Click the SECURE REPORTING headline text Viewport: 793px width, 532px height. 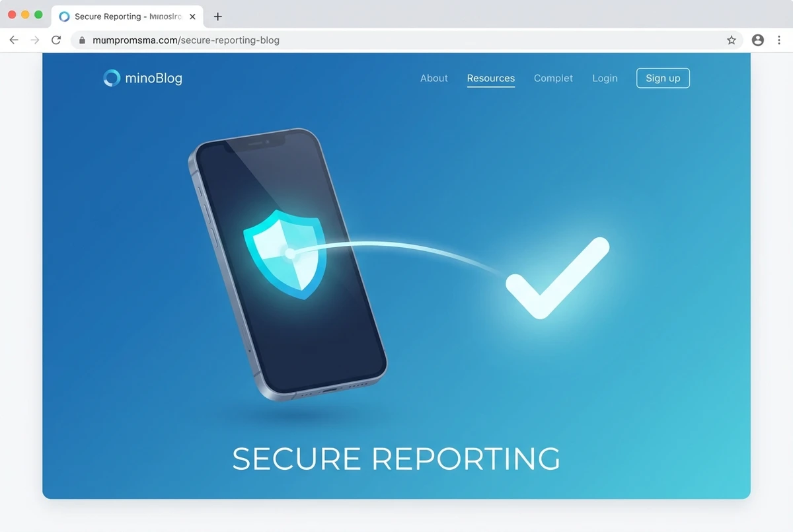pos(396,459)
